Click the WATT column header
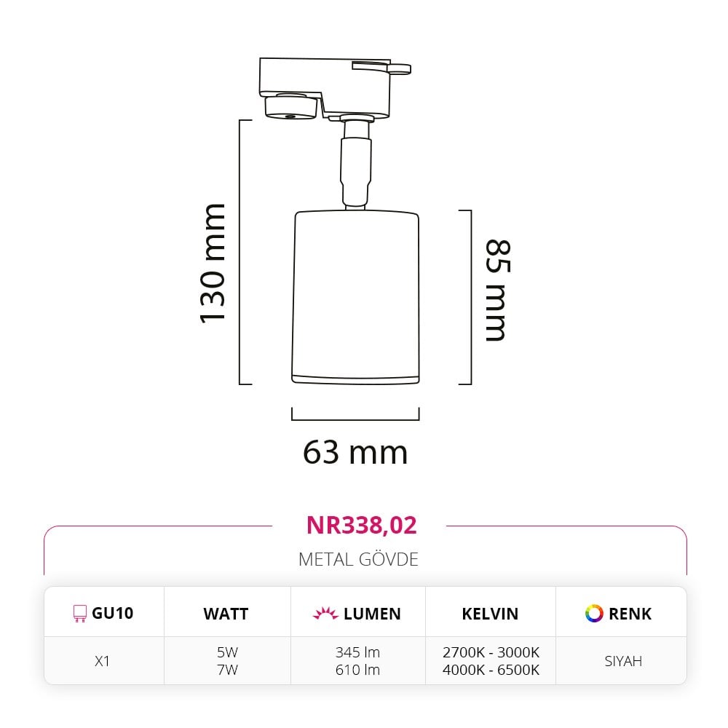Image resolution: width=728 pixels, height=728 pixels. 226,614
